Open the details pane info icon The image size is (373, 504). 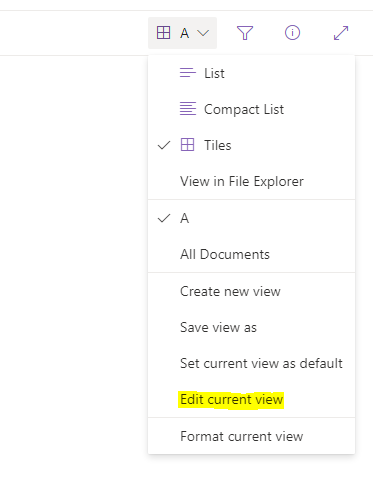tap(292, 33)
